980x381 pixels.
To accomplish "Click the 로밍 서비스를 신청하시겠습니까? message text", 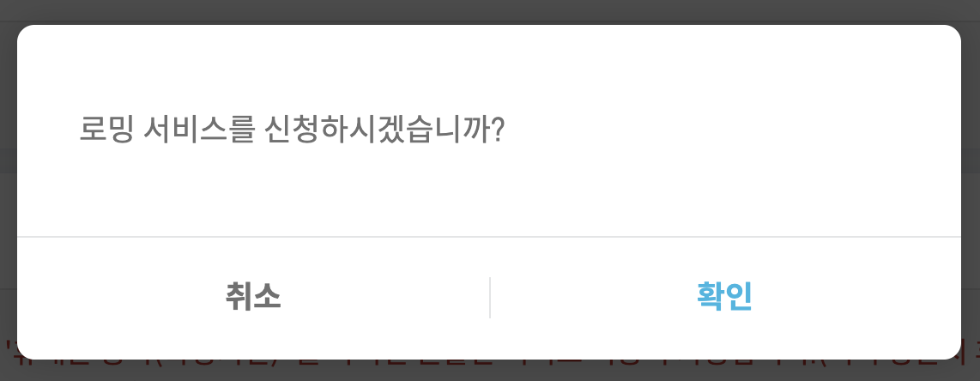I will click(x=292, y=130).
